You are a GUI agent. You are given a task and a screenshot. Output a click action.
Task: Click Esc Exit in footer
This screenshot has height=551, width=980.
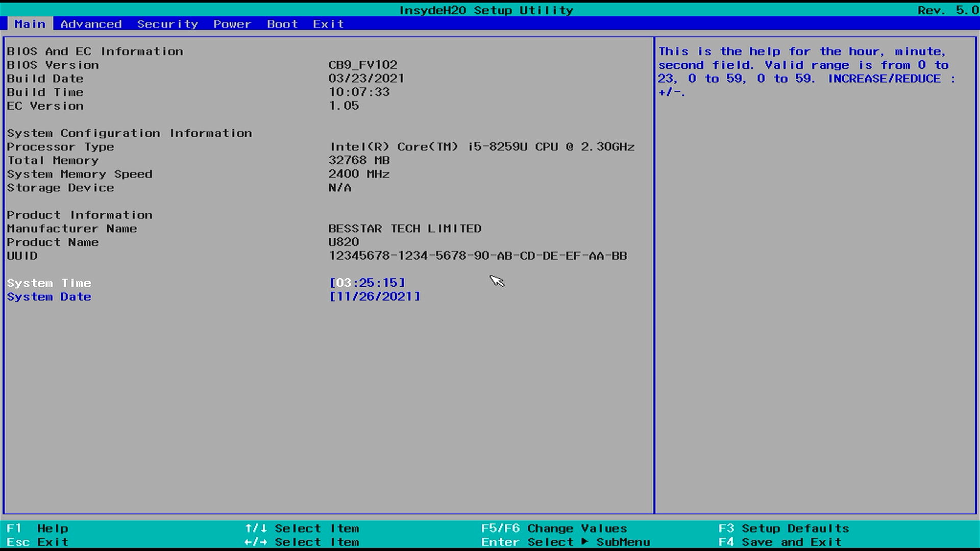[37, 542]
